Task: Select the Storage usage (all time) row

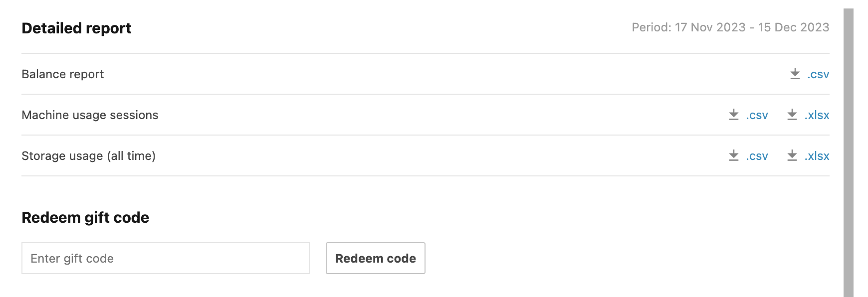Action: point(88,156)
